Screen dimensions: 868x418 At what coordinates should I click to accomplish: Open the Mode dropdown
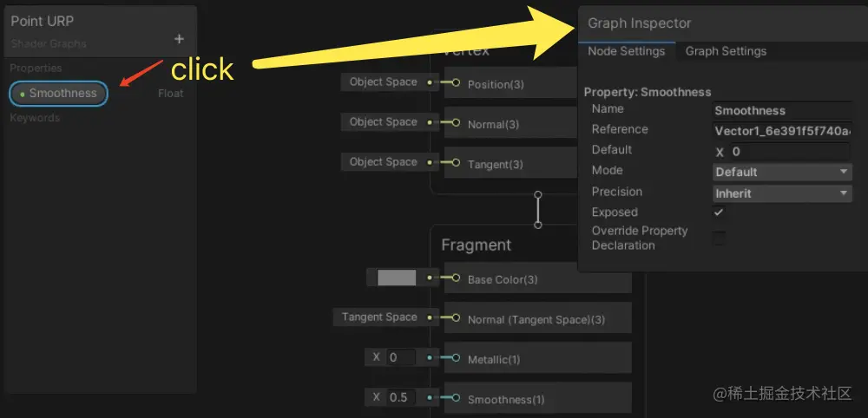pos(782,172)
